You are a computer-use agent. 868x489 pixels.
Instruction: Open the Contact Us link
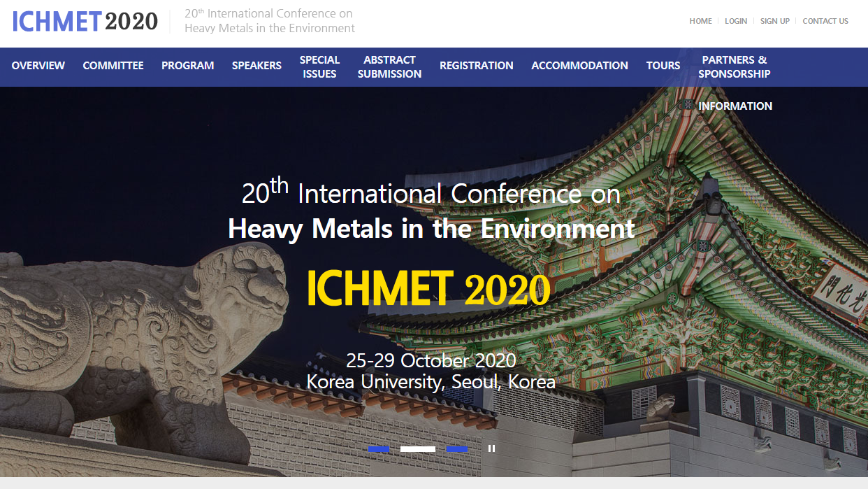825,21
